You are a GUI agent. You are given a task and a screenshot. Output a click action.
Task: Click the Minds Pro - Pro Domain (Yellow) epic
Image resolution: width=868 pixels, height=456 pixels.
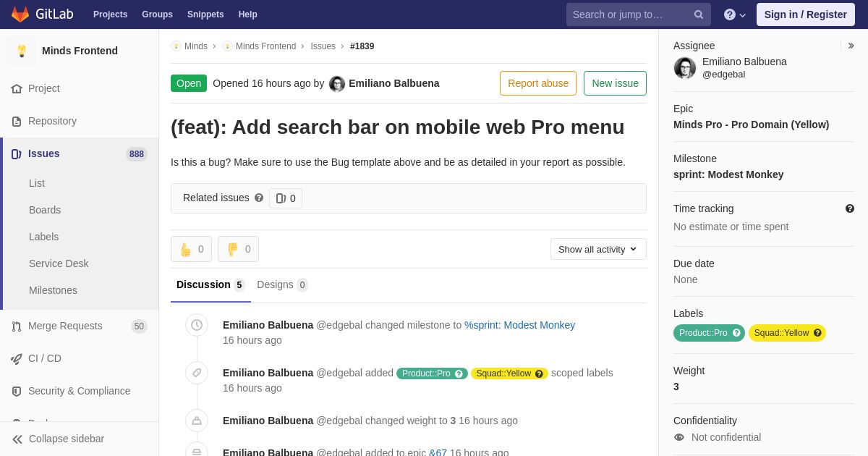click(x=752, y=124)
